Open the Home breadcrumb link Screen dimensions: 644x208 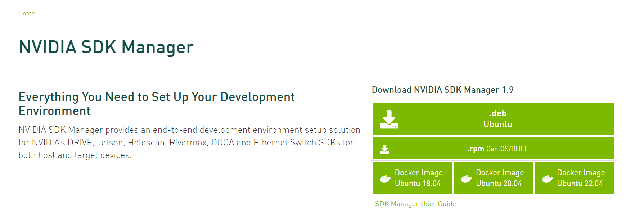click(27, 13)
